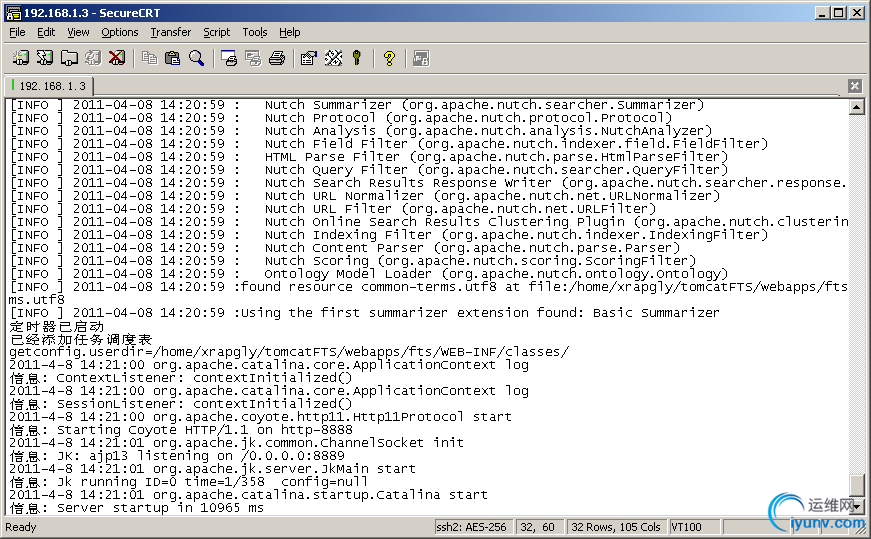Click the 'Ready' status bar text

tap(21, 527)
